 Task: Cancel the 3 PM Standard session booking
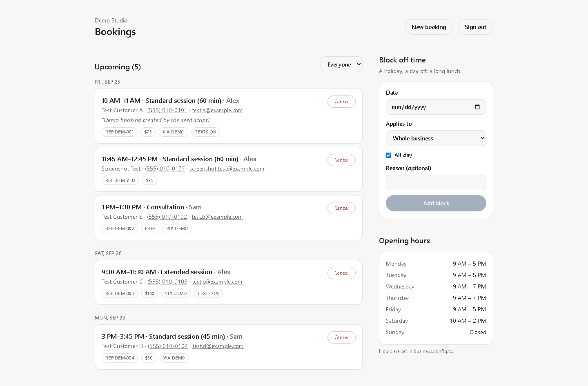341,337
